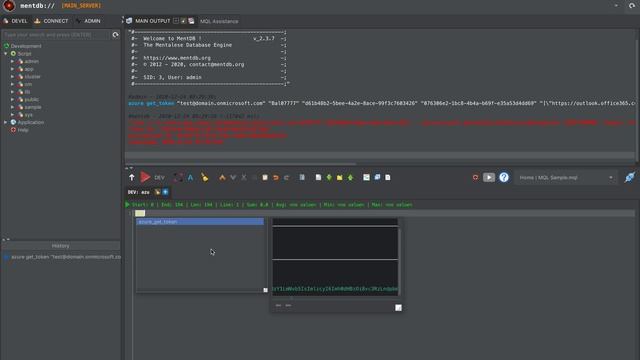Click the resize handle of the autocomplete list
The height and width of the screenshot is (360, 640).
[265, 290]
